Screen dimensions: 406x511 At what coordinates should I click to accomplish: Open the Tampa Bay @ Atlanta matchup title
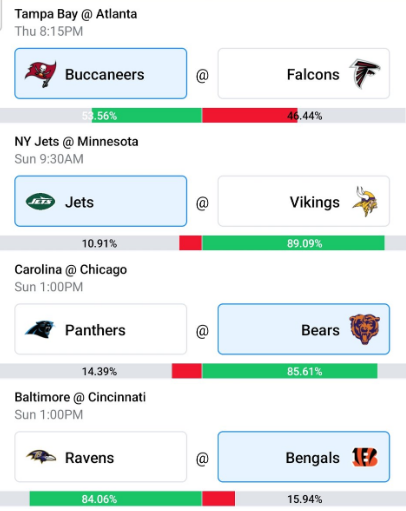click(76, 14)
